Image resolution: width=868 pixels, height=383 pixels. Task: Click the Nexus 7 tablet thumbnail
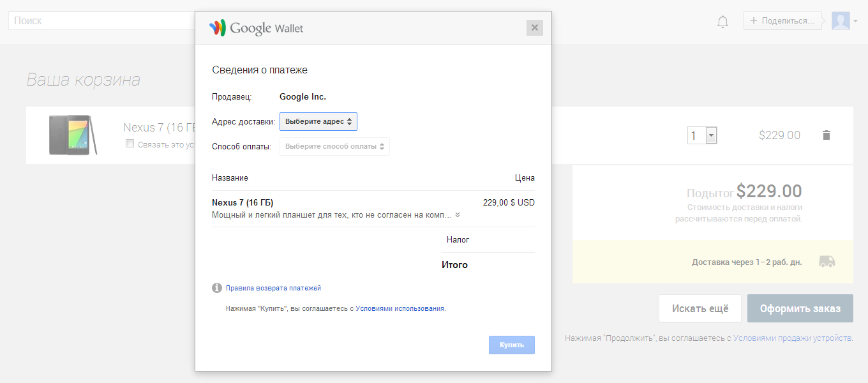coord(73,135)
